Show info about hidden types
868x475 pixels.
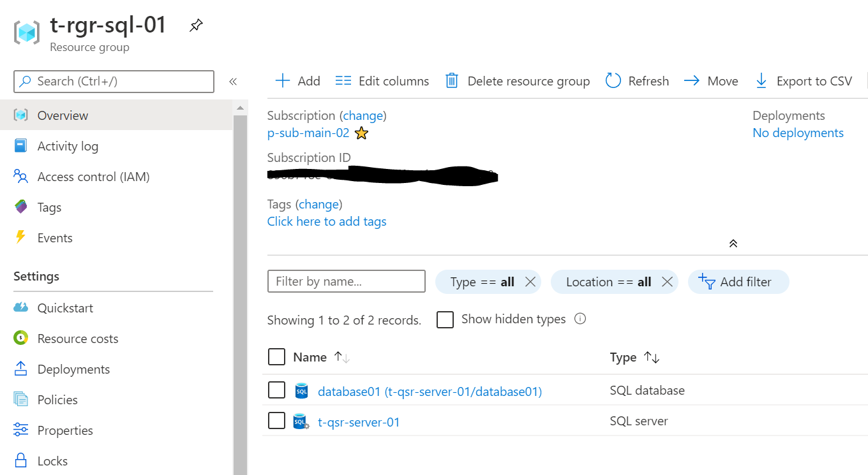(x=580, y=319)
